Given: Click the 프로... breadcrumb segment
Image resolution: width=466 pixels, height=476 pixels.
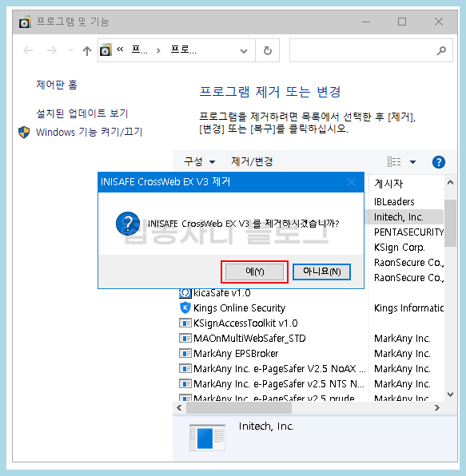Looking at the screenshot, I should click(x=184, y=50).
